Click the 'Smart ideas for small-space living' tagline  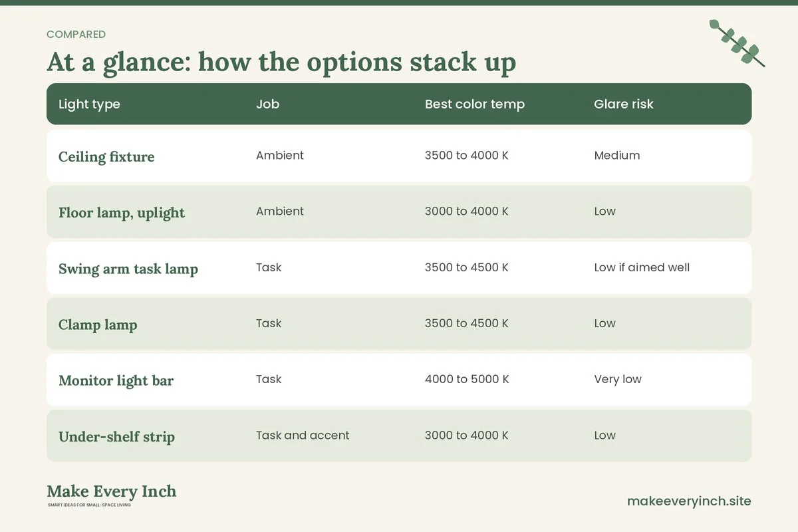click(89, 505)
